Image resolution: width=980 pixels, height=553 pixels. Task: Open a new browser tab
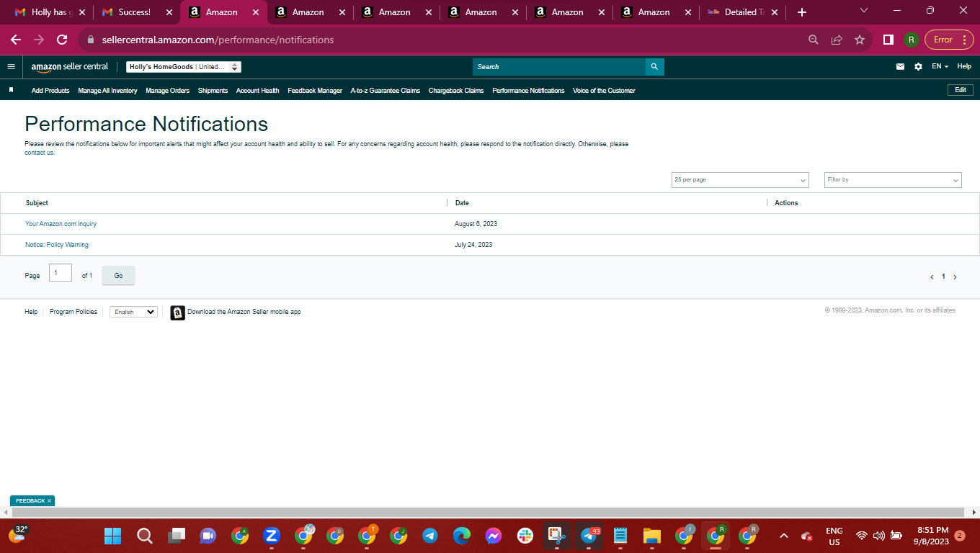pos(802,12)
